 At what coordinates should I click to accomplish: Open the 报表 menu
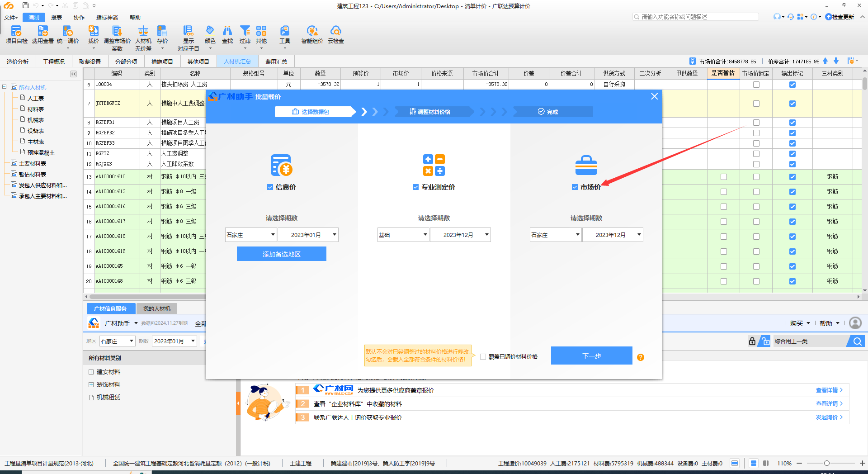point(57,17)
